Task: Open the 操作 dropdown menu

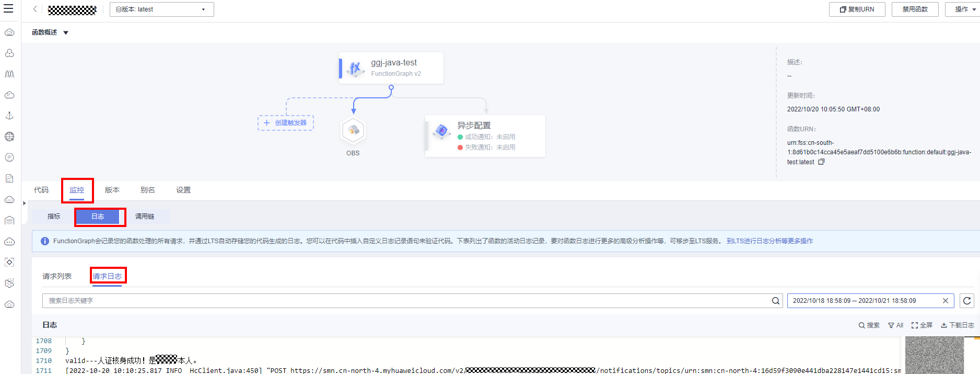Action: point(963,9)
